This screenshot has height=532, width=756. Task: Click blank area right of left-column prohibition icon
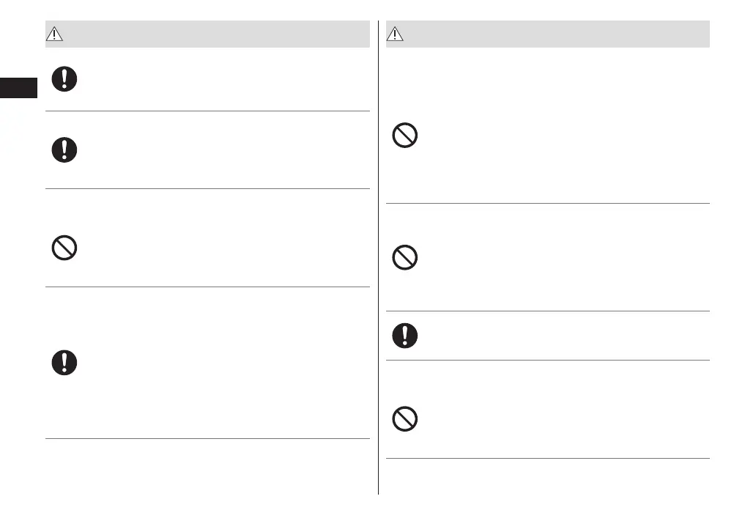pos(220,248)
